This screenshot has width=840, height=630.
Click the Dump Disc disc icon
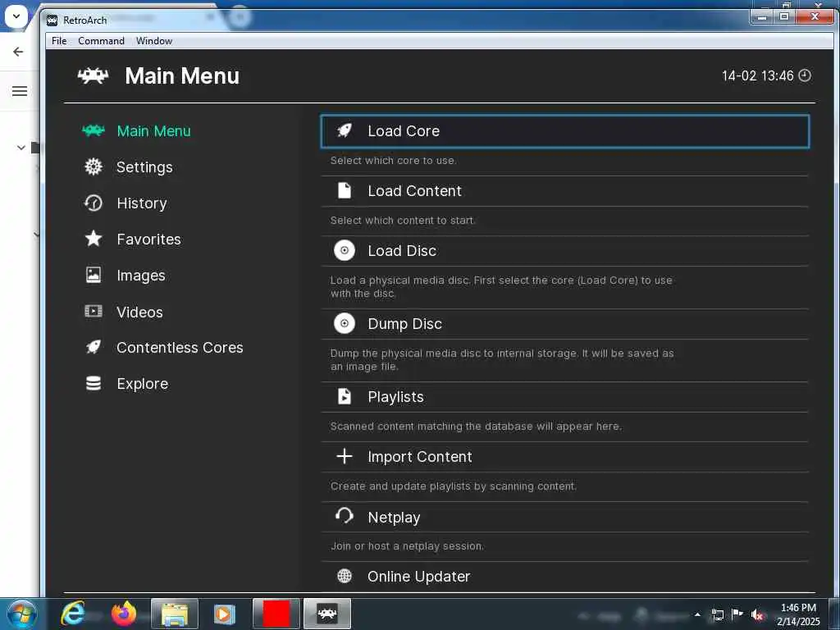click(x=345, y=323)
